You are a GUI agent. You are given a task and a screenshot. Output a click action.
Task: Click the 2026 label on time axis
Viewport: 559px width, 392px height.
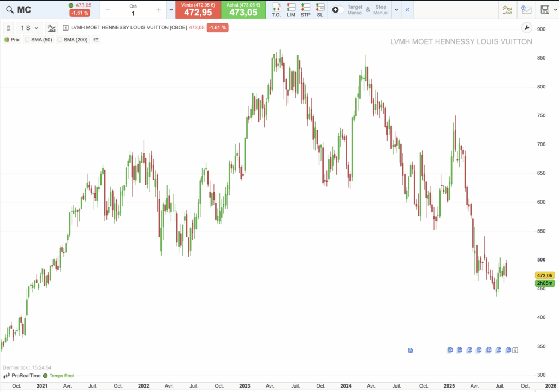(551, 386)
